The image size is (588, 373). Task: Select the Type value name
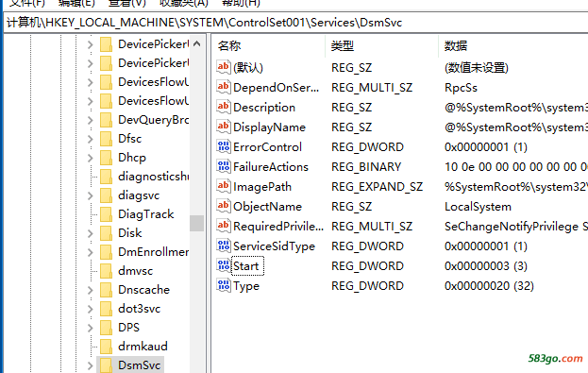pyautogui.click(x=246, y=286)
